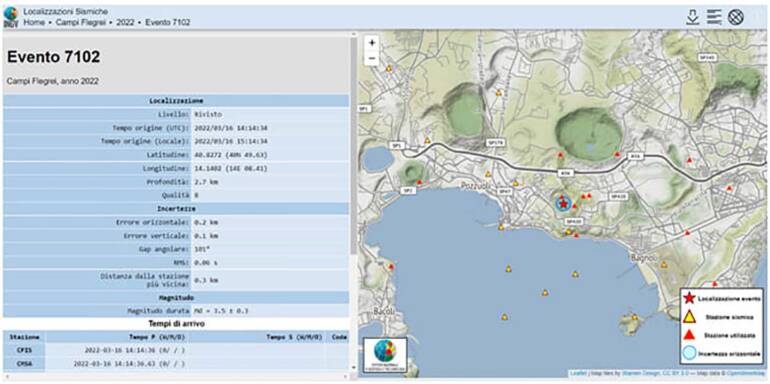Click the 'Tempi di arrivo' table title
The image size is (770, 384).
pos(176,324)
